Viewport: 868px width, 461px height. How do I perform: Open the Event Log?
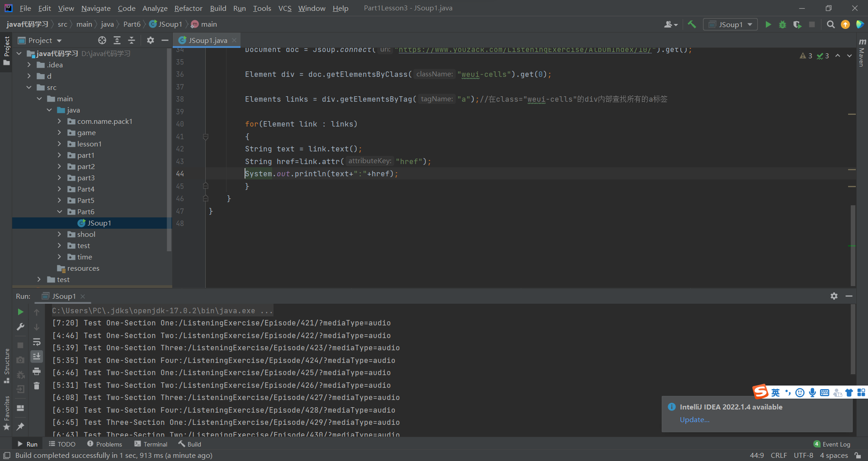832,444
